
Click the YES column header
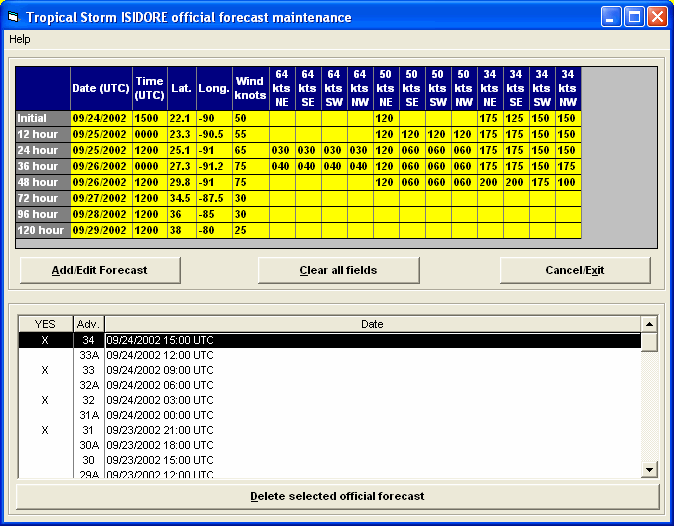(45, 324)
